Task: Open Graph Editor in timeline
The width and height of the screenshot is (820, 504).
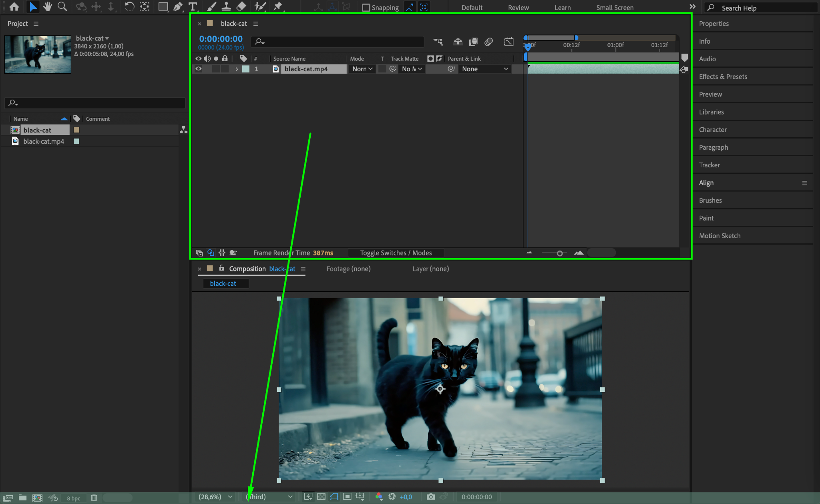Action: [508, 42]
